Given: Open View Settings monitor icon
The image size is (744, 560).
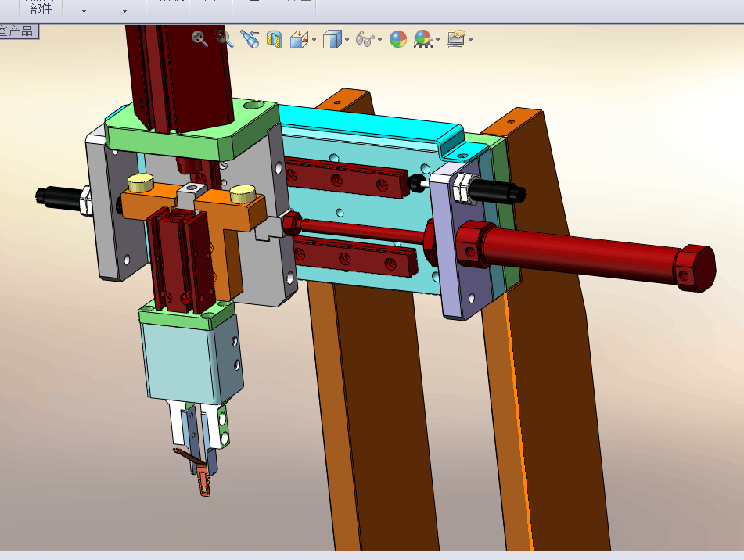Looking at the screenshot, I should tap(455, 39).
